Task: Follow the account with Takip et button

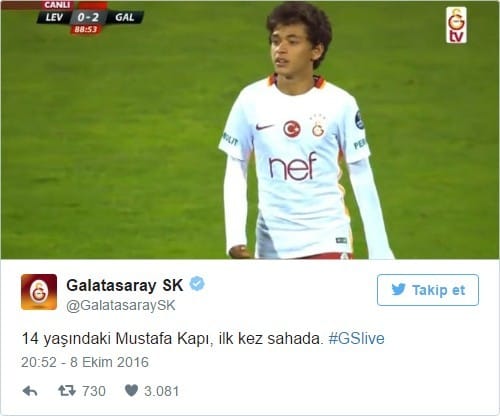Action: click(428, 290)
